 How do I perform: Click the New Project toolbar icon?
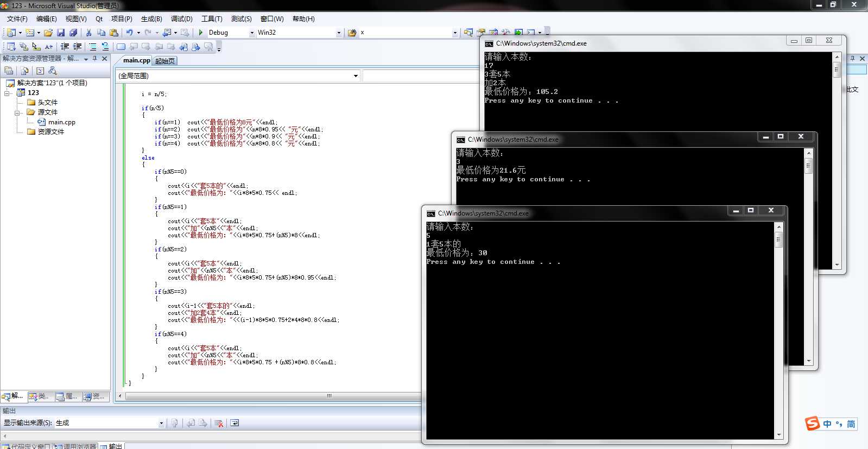pos(11,33)
